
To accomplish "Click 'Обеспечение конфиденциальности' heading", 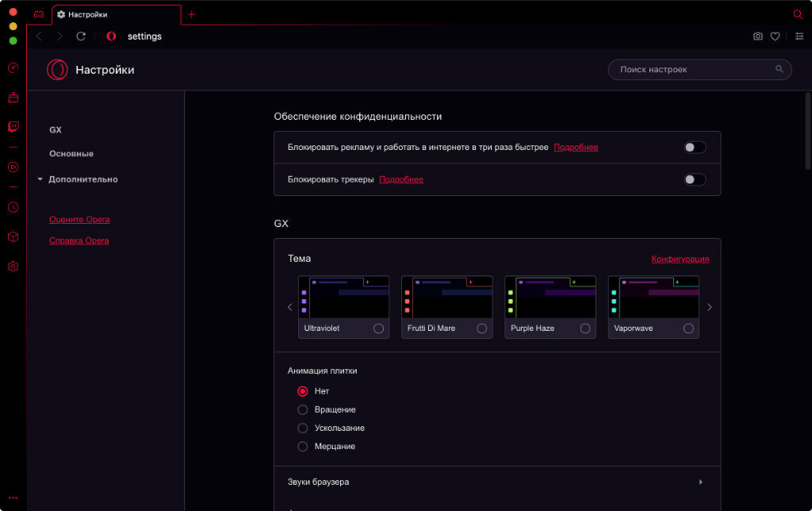I will click(x=358, y=117).
